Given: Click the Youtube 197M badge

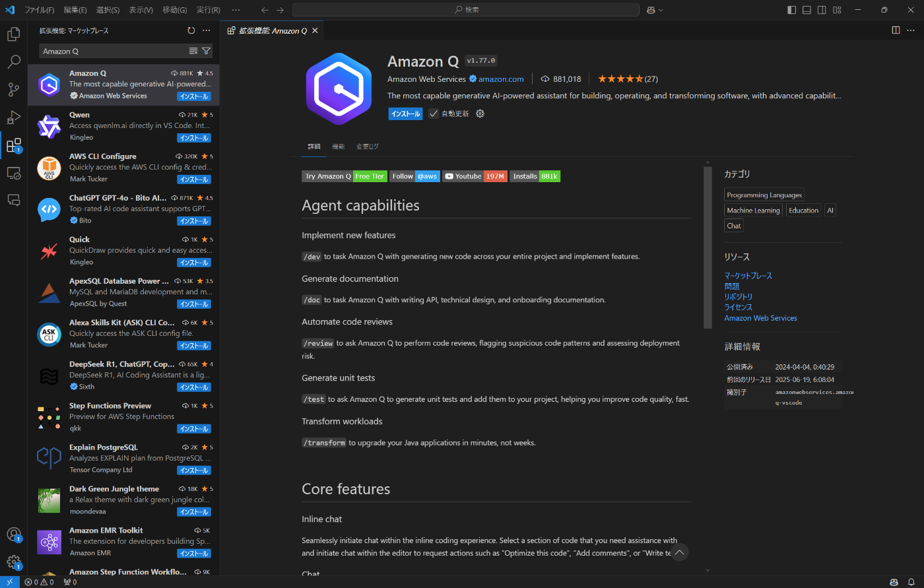Looking at the screenshot, I should [x=474, y=176].
